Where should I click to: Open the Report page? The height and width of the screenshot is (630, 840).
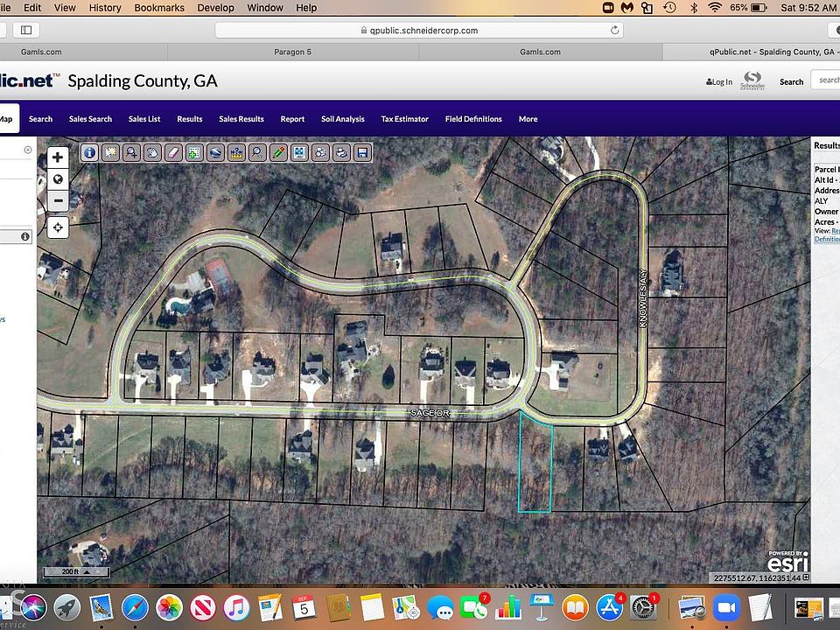coord(292,119)
